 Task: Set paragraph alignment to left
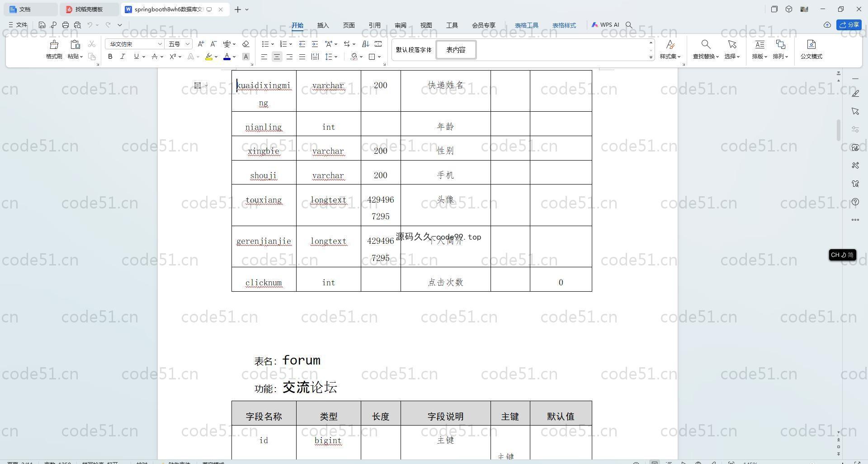[264, 57]
